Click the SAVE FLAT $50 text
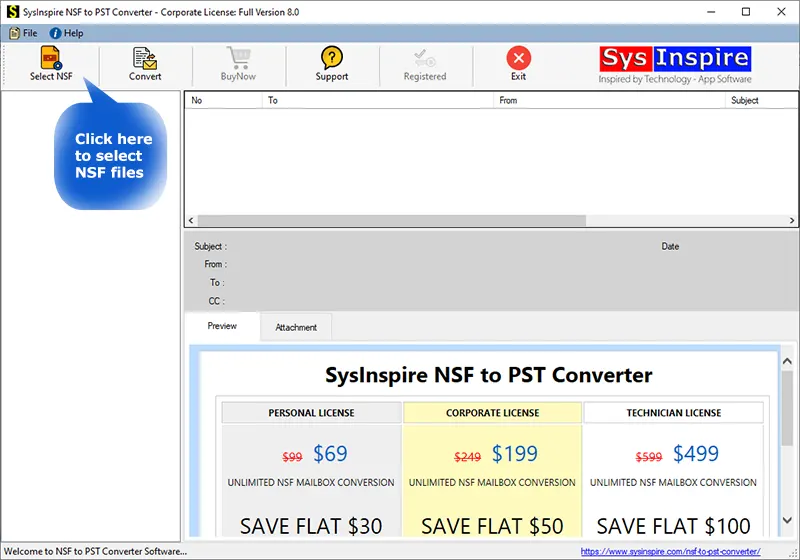 [x=492, y=526]
